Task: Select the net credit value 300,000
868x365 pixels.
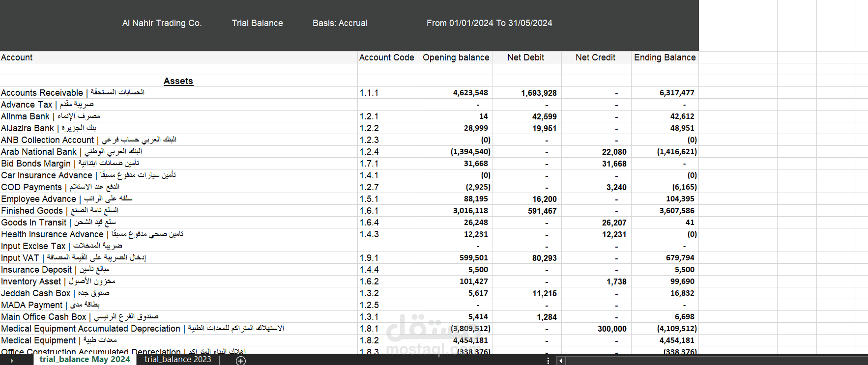Action: [596, 329]
